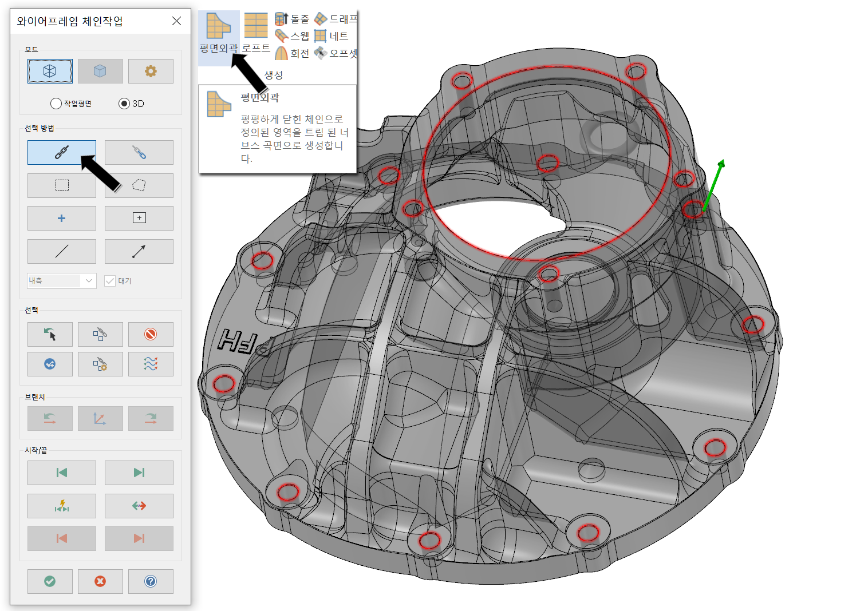This screenshot has width=868, height=611.
Task: Click the 생성 group label
Action: point(274,75)
